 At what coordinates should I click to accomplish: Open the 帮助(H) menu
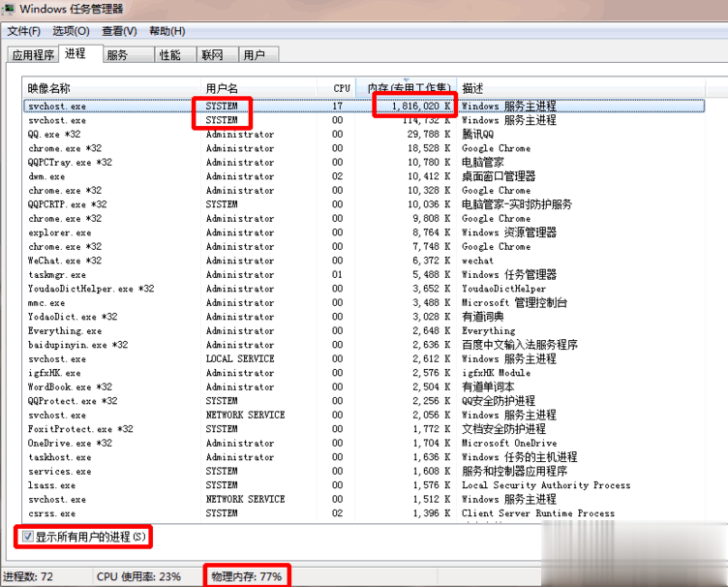[167, 31]
